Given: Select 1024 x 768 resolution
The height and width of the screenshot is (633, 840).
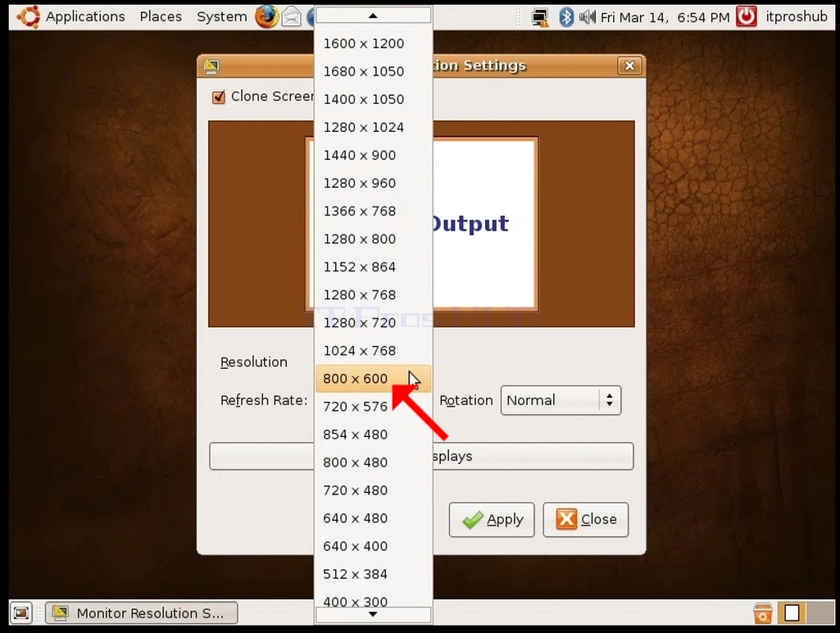Looking at the screenshot, I should (373, 350).
